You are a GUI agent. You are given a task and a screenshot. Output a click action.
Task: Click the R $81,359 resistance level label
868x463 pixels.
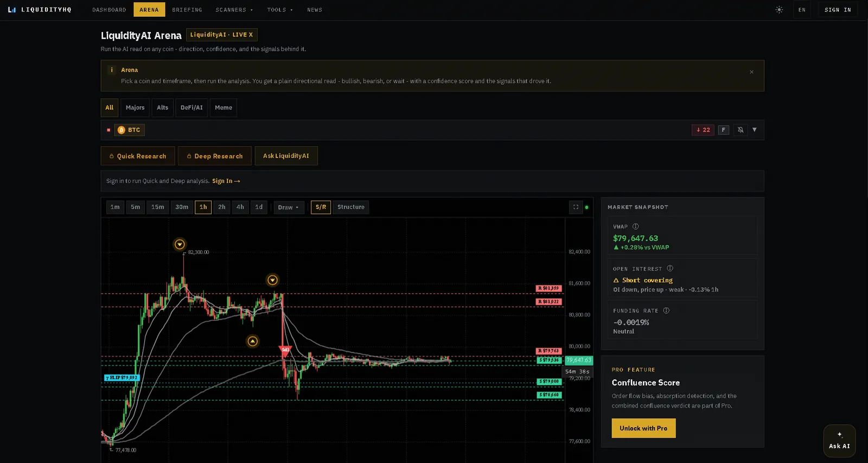(x=548, y=288)
